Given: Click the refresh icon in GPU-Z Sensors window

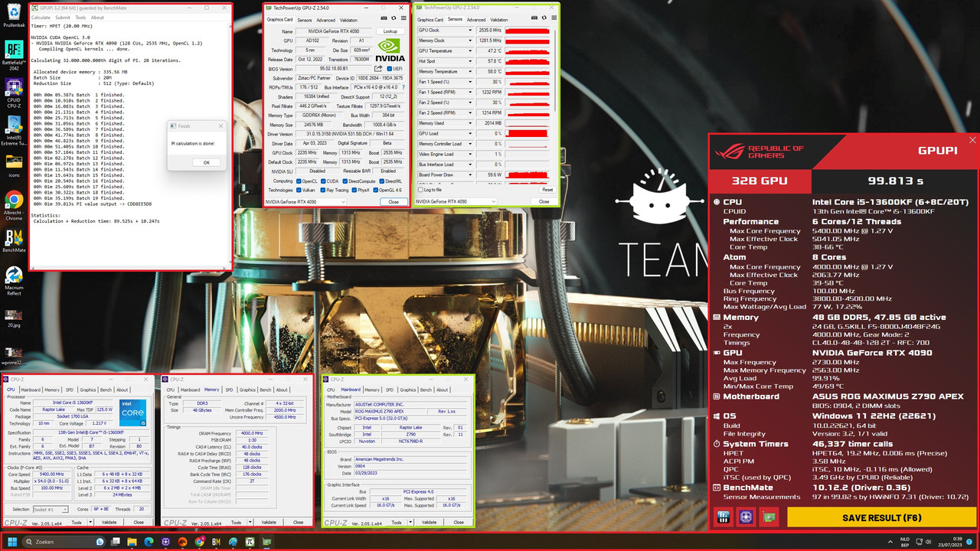Looking at the screenshot, I should point(544,18).
